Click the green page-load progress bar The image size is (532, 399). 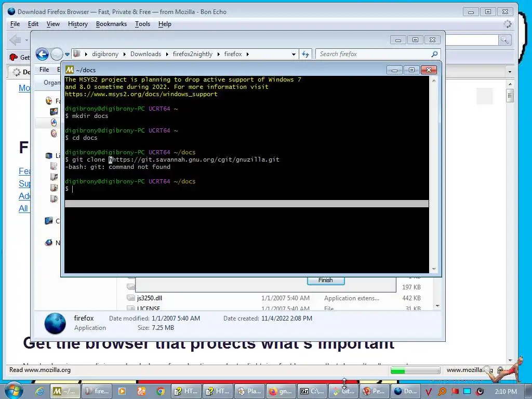pos(415,370)
